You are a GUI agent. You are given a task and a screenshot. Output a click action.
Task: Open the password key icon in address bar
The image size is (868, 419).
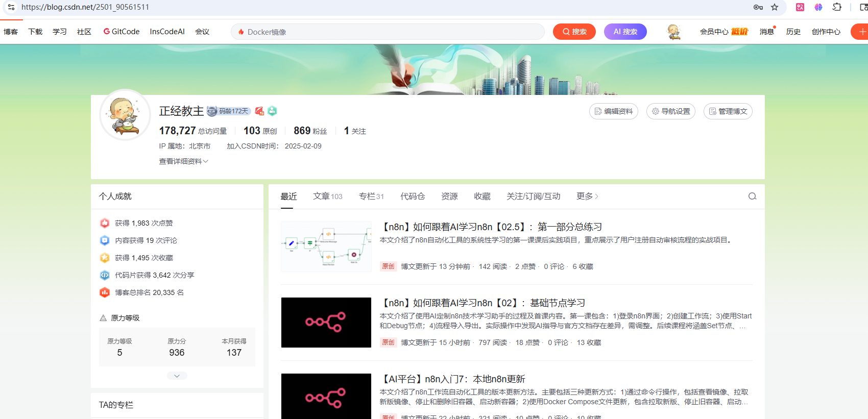758,7
